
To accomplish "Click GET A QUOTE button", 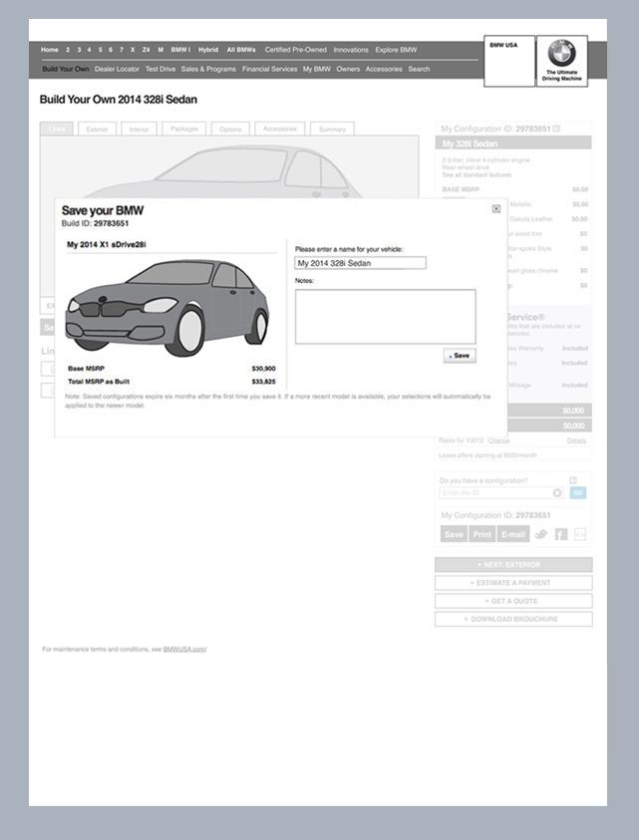I will point(513,601).
